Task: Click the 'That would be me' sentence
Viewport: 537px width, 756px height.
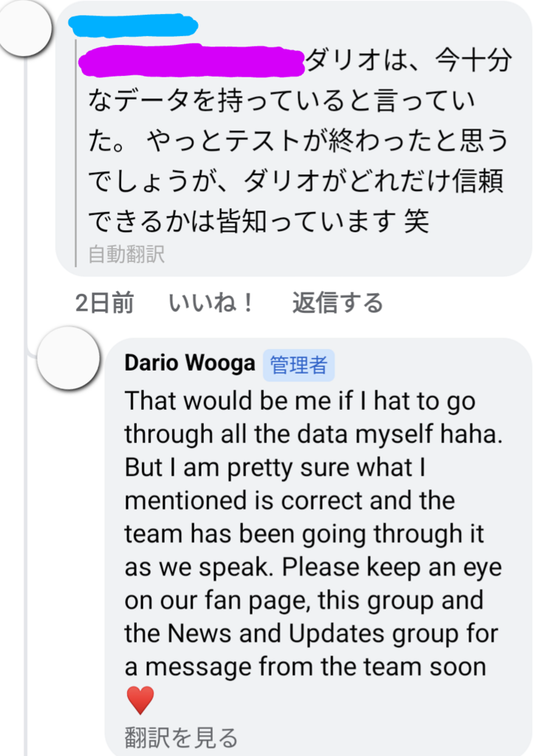Action: (x=314, y=418)
